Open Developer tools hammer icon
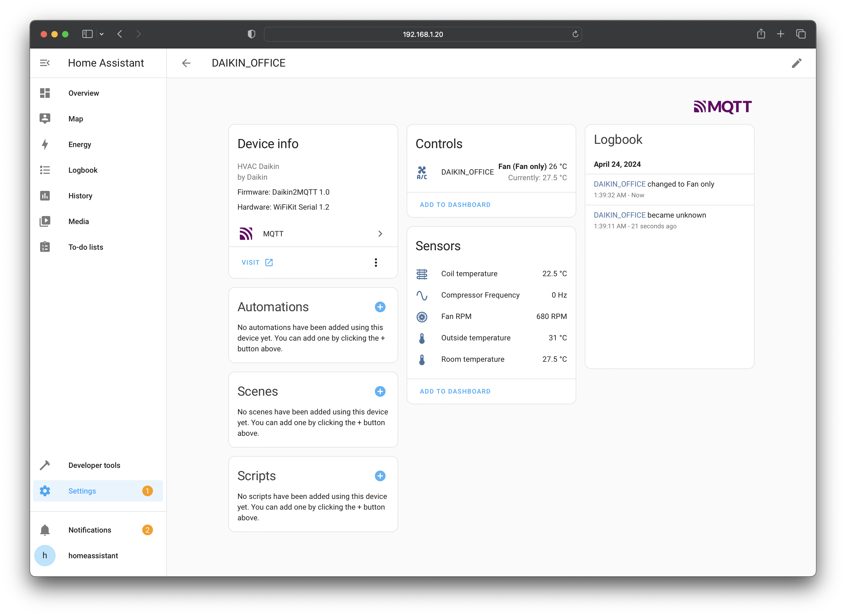This screenshot has width=846, height=616. coord(45,465)
